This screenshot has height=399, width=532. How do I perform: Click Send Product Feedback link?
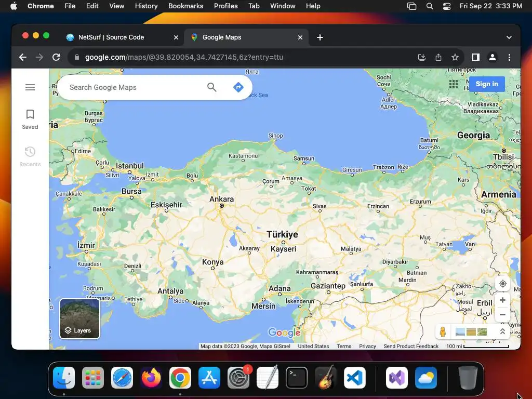point(411,346)
